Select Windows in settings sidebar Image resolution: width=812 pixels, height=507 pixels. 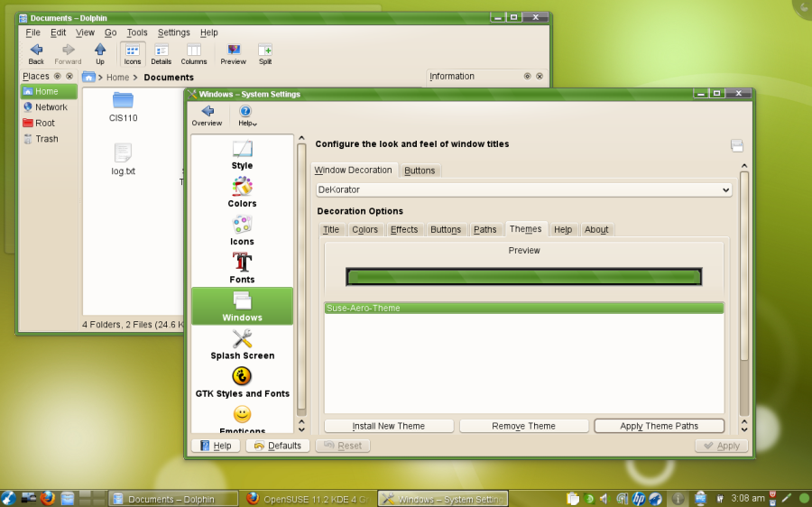coord(242,306)
